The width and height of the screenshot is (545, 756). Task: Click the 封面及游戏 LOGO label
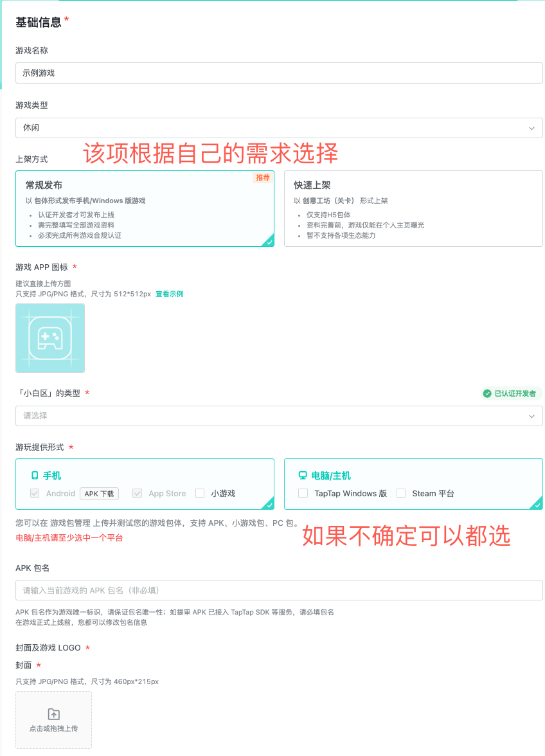(x=48, y=647)
